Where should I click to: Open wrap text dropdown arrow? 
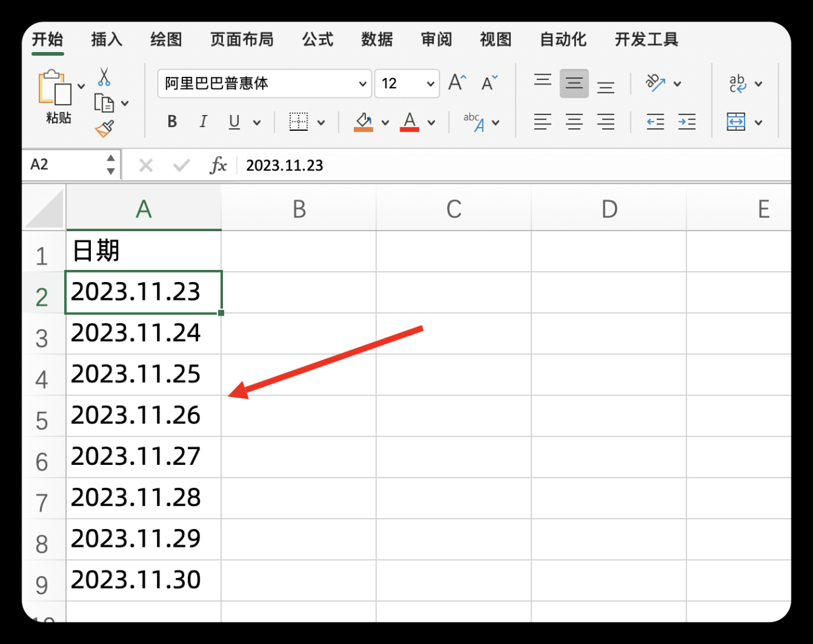click(758, 84)
